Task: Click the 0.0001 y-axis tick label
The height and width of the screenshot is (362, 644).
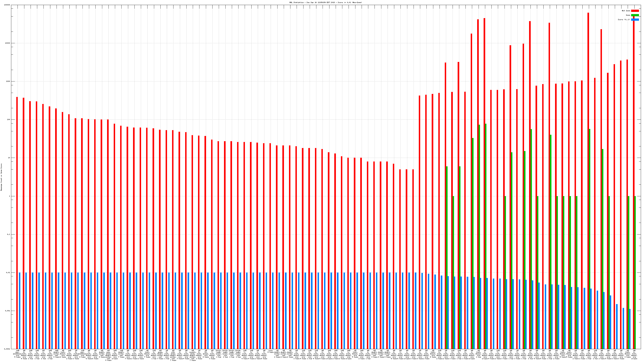Action: pos(7,349)
